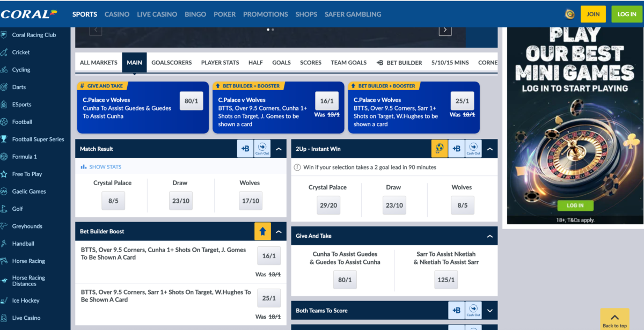Select the Cycling icon in sidebar

[x=4, y=70]
